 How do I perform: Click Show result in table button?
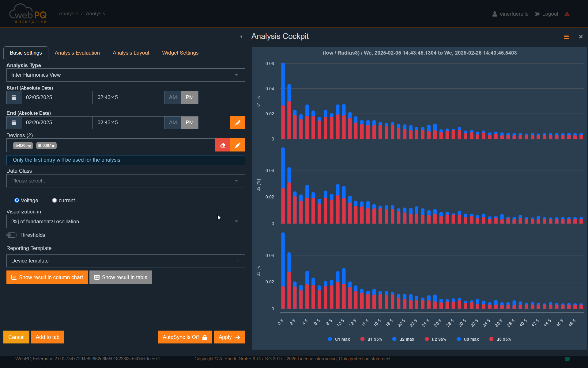pyautogui.click(x=121, y=277)
